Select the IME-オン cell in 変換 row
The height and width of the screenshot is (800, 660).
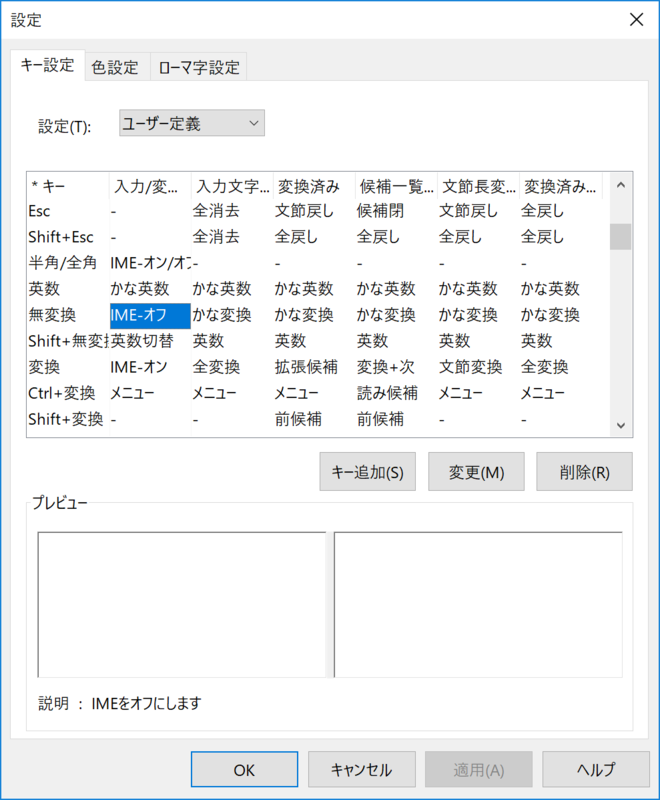click(x=139, y=367)
